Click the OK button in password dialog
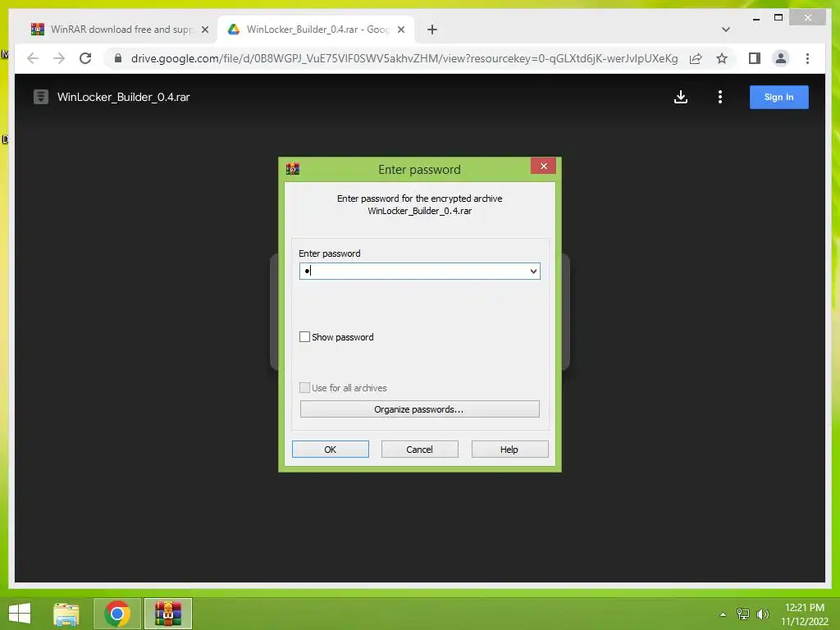Screen dimensions: 840x630 [x=330, y=449]
